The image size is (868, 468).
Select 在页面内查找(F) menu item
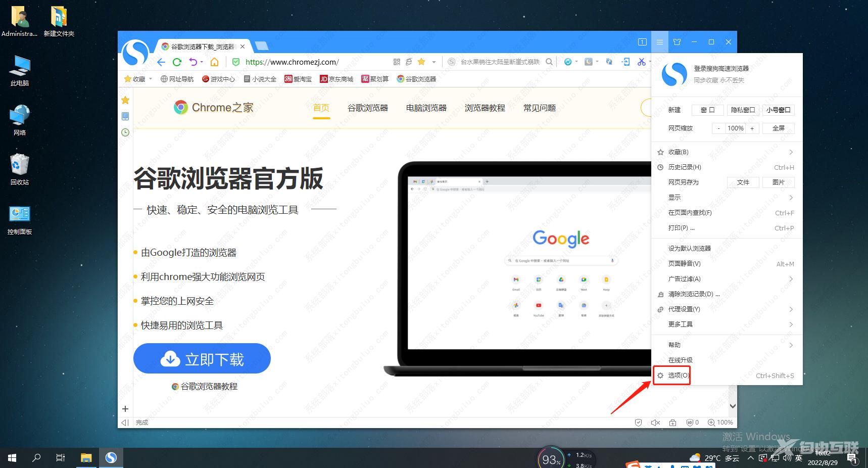pos(727,213)
